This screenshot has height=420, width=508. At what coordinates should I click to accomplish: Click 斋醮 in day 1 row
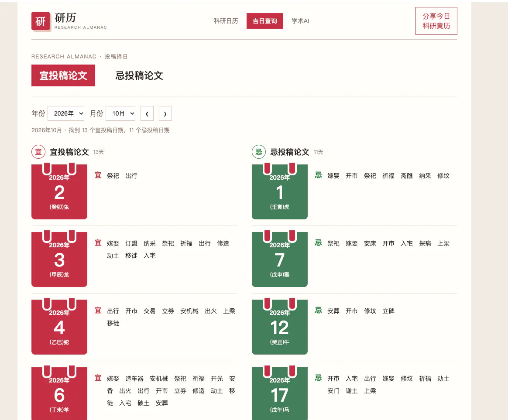(407, 175)
